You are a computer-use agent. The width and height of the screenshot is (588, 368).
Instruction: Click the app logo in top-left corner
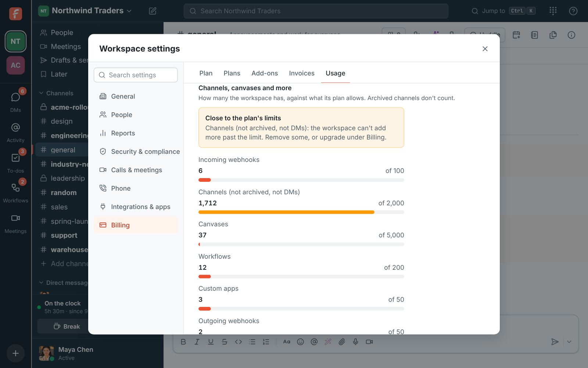tap(15, 14)
